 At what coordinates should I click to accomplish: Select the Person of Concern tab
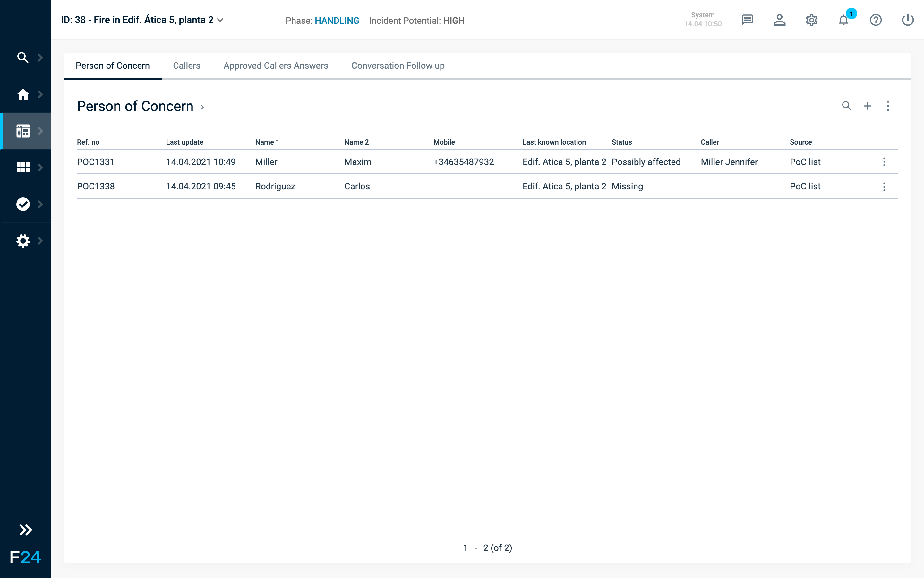(113, 66)
